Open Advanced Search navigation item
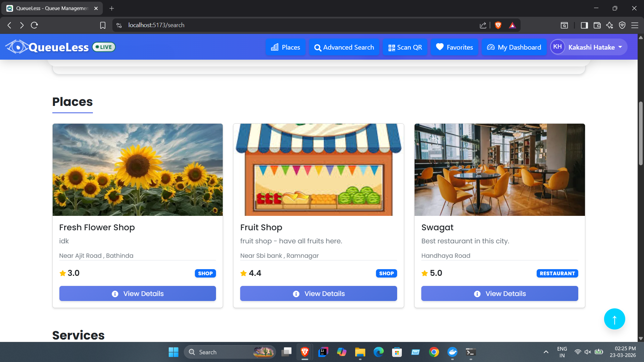 coord(344,47)
